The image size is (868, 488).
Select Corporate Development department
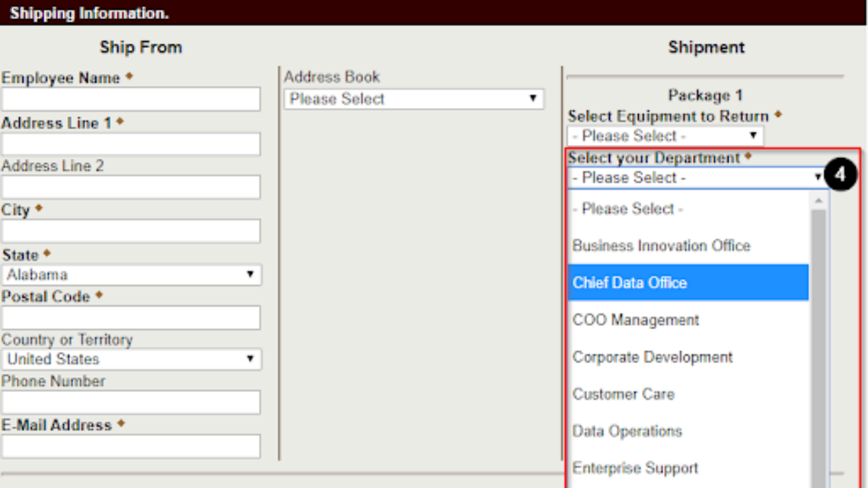[x=652, y=357]
